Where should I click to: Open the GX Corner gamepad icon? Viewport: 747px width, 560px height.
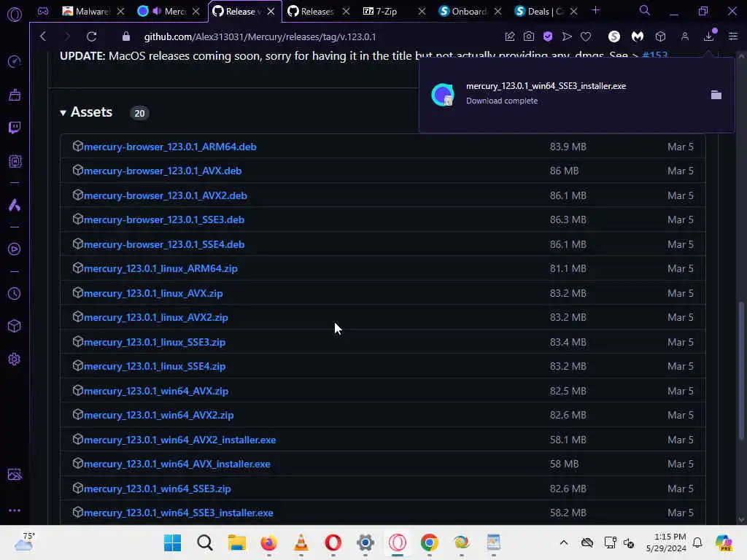(43, 11)
